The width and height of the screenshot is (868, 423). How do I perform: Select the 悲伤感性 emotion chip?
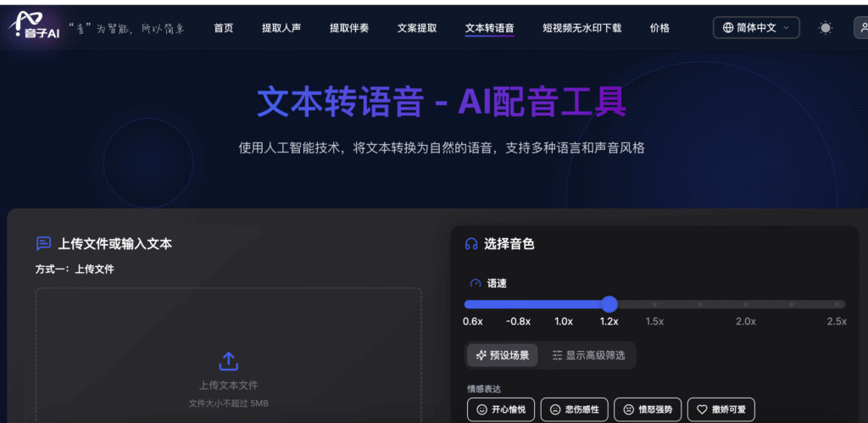coord(574,409)
